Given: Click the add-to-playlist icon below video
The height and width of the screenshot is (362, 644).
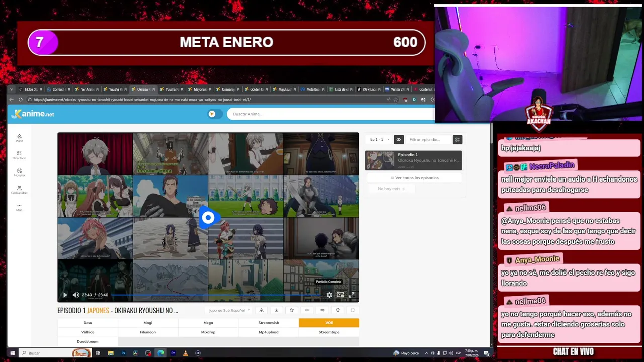Looking at the screenshot, I should pos(322,310).
